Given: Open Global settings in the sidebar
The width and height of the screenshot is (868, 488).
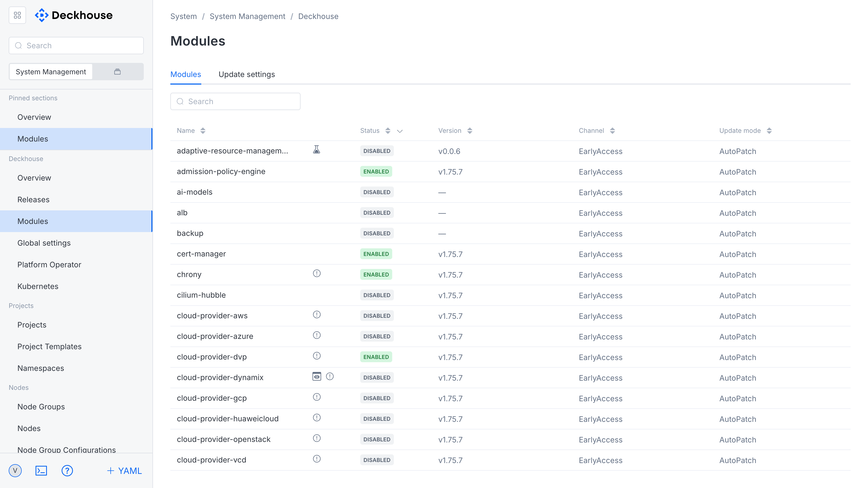Looking at the screenshot, I should 76,243.
